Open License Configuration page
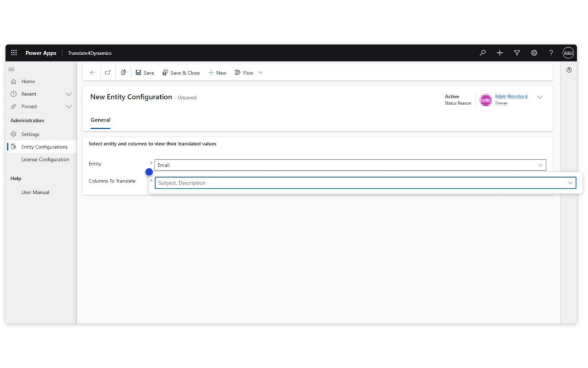This screenshot has height=368, width=588. pyautogui.click(x=45, y=160)
